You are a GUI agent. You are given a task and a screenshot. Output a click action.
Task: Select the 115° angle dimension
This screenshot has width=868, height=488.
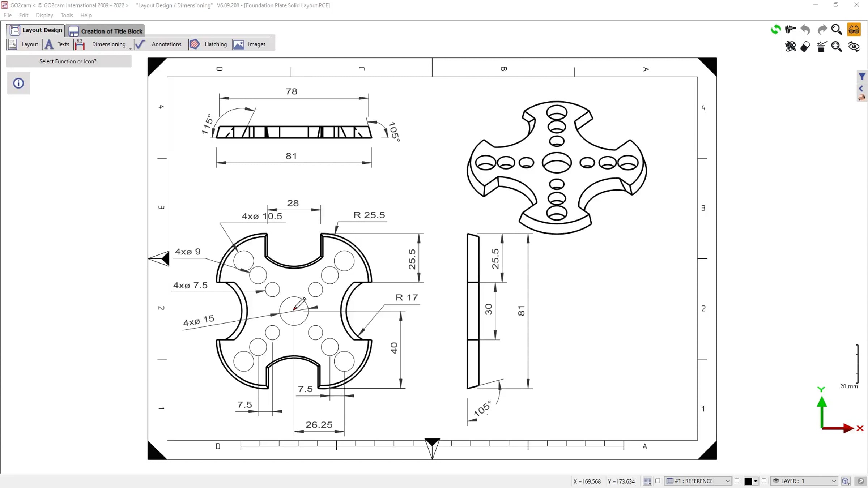click(x=208, y=124)
